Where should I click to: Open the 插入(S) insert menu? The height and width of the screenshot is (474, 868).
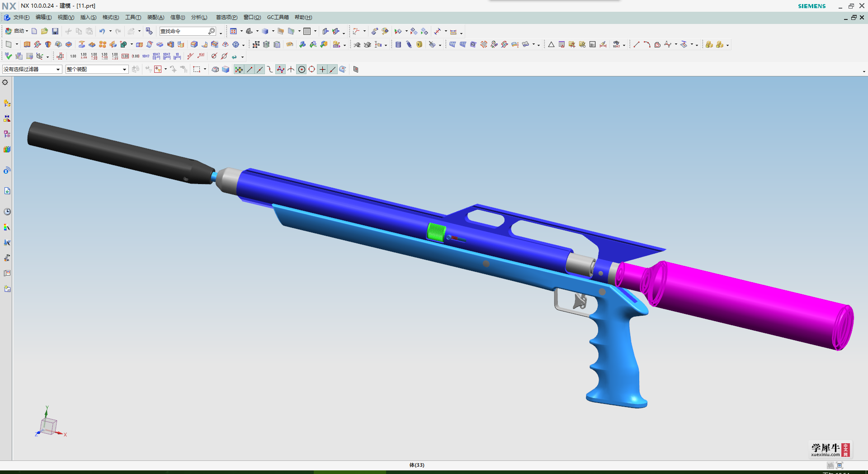coord(88,17)
